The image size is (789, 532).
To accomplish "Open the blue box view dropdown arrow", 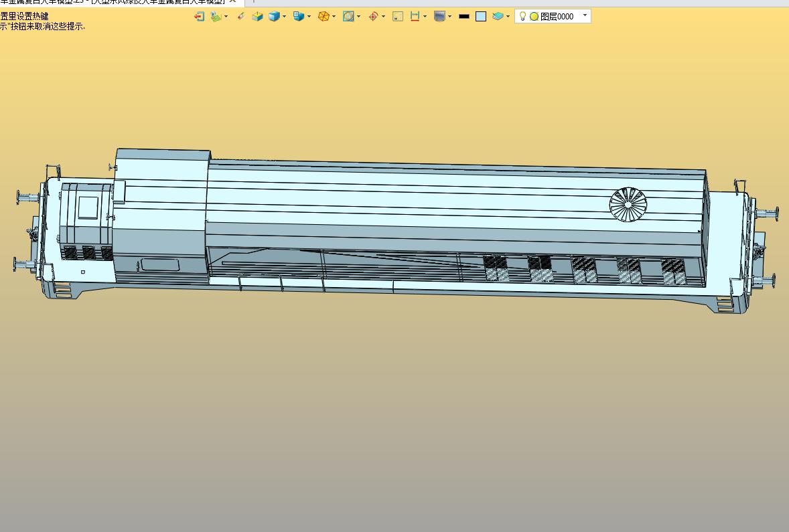I will (x=309, y=17).
